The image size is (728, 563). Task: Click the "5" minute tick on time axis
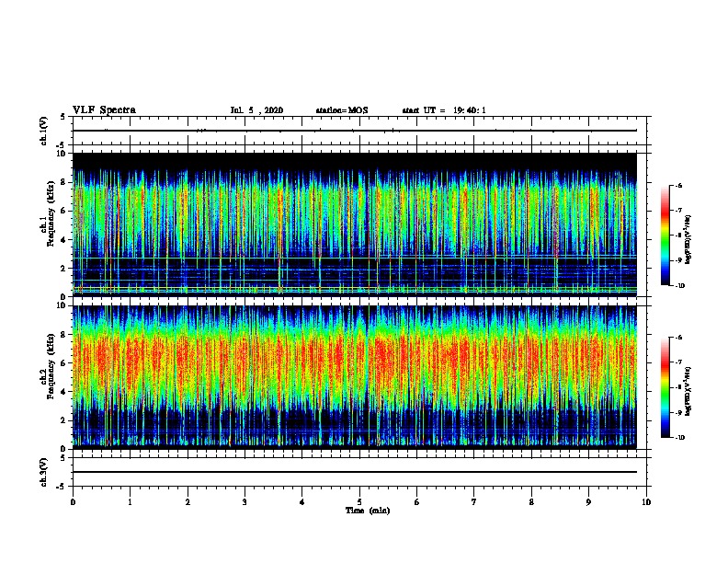coord(359,502)
